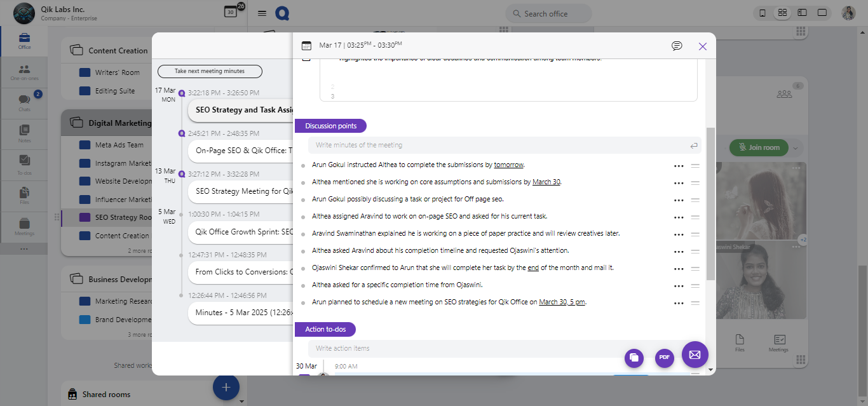
Task: Export the minutes with the PDF button
Action: pos(664,358)
